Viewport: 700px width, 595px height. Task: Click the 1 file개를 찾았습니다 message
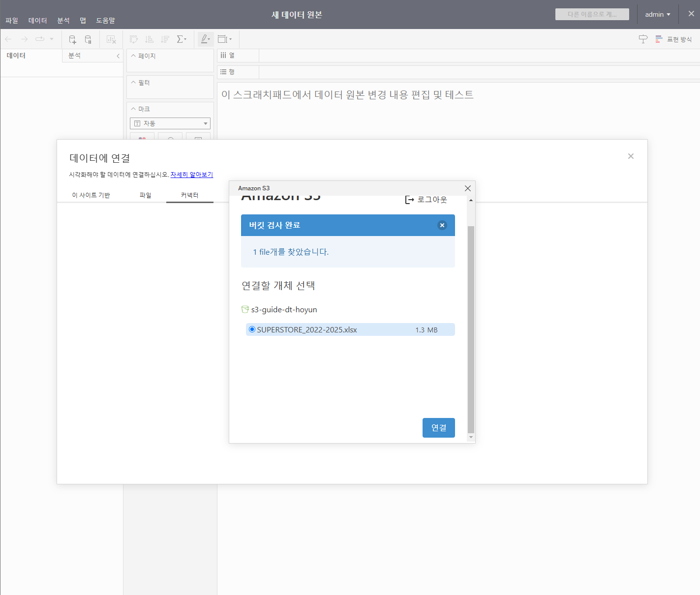pos(291,252)
